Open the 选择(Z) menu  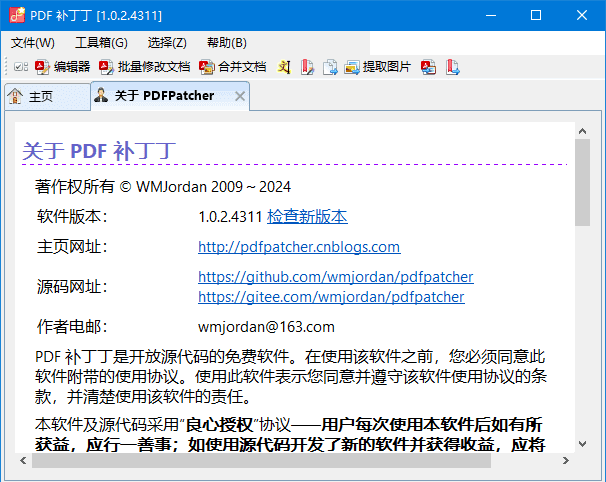tap(167, 43)
